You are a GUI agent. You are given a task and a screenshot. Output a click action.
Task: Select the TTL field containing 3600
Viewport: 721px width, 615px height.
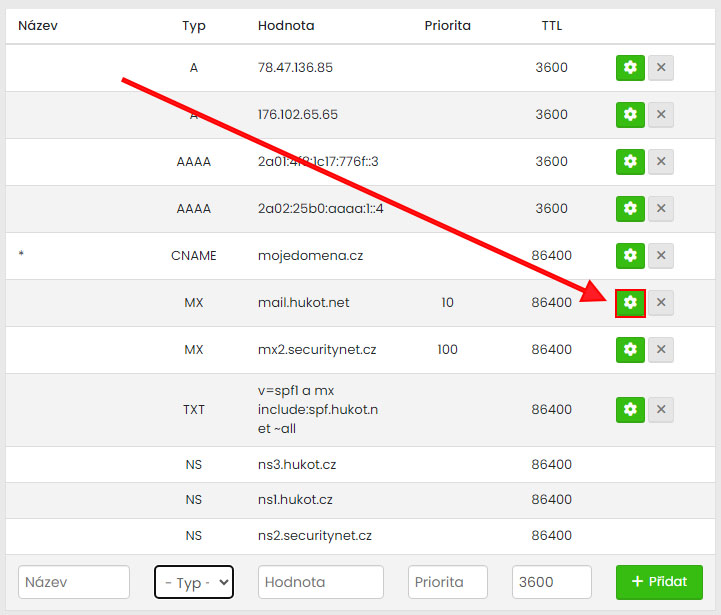(551, 582)
